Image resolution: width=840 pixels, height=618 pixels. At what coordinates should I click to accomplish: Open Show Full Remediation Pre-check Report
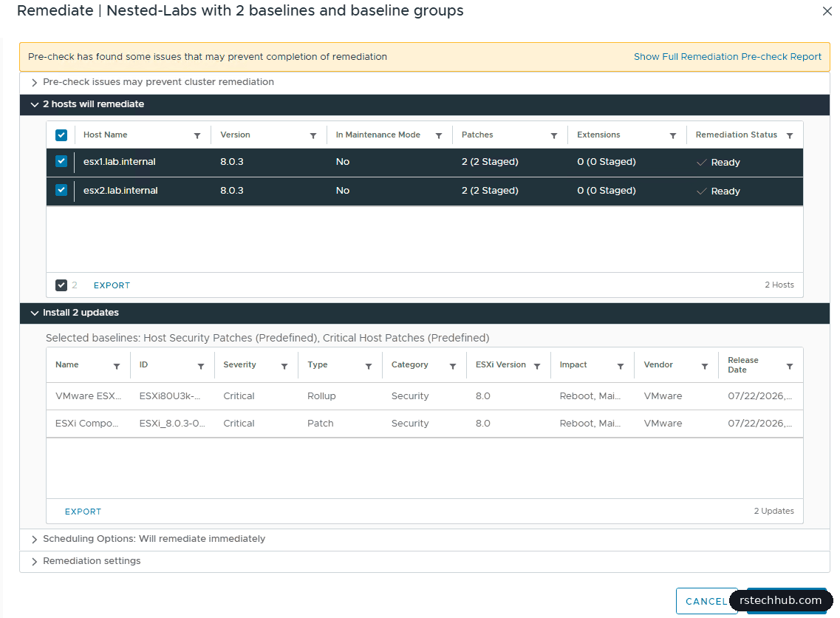point(727,57)
